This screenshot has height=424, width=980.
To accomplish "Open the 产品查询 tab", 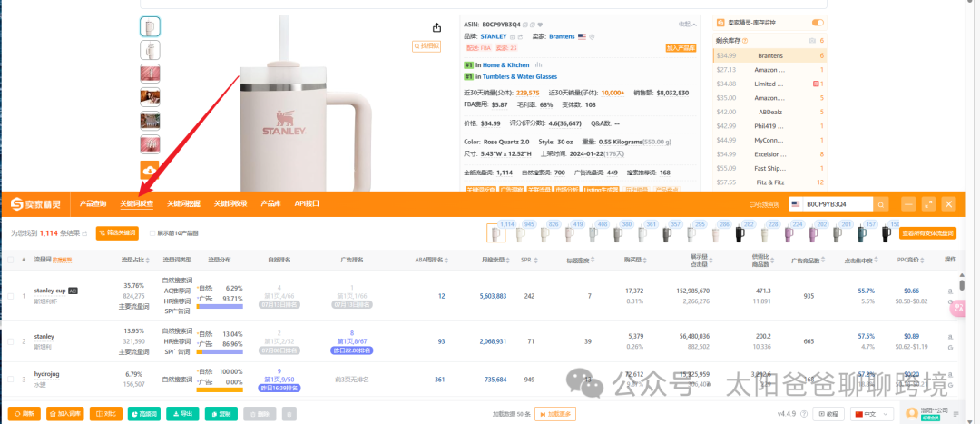I will point(93,204).
